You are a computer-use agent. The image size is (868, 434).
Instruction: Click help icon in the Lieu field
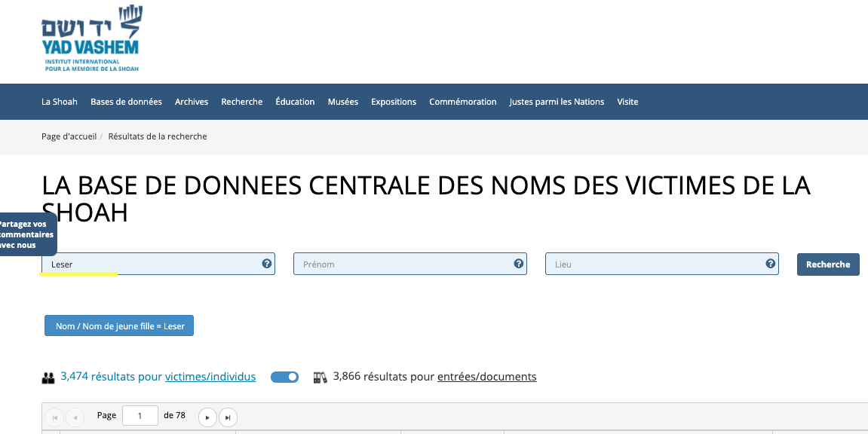pyautogui.click(x=770, y=264)
